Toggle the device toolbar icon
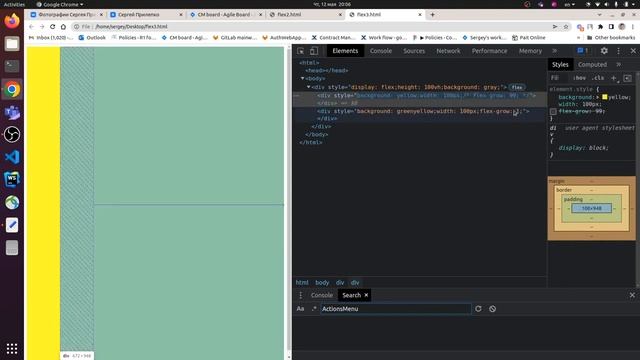 pos(313,51)
